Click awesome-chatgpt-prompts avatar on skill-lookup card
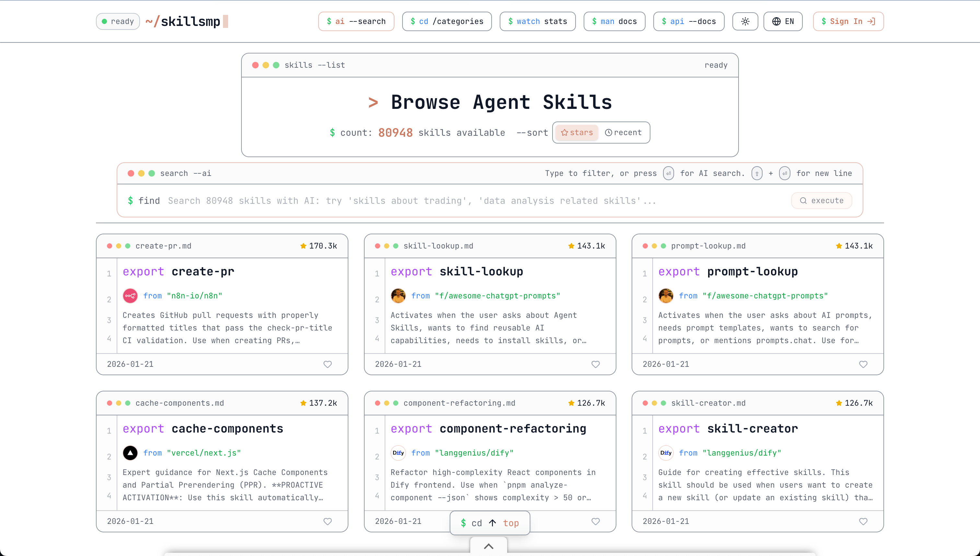This screenshot has width=980, height=556. pos(398,295)
